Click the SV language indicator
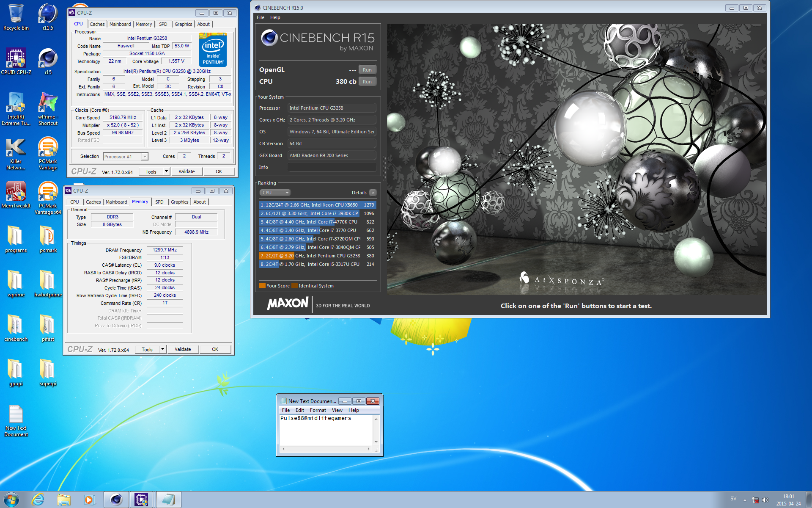The image size is (812, 508). click(733, 499)
